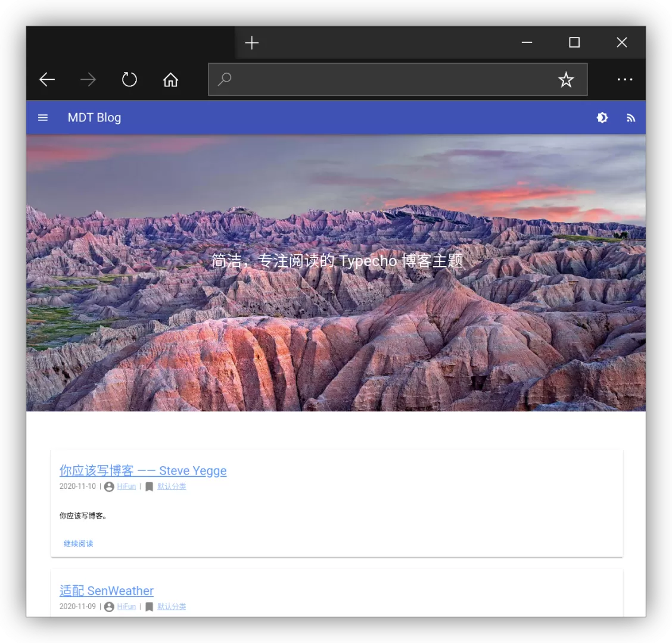Open browser three-dot settings menu

pyautogui.click(x=624, y=80)
